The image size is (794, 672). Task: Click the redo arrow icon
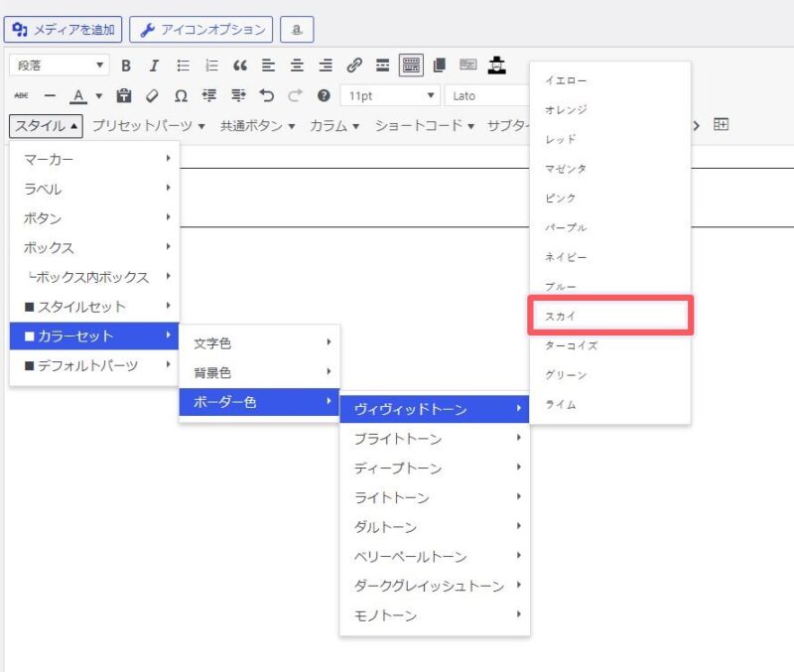coord(295,95)
